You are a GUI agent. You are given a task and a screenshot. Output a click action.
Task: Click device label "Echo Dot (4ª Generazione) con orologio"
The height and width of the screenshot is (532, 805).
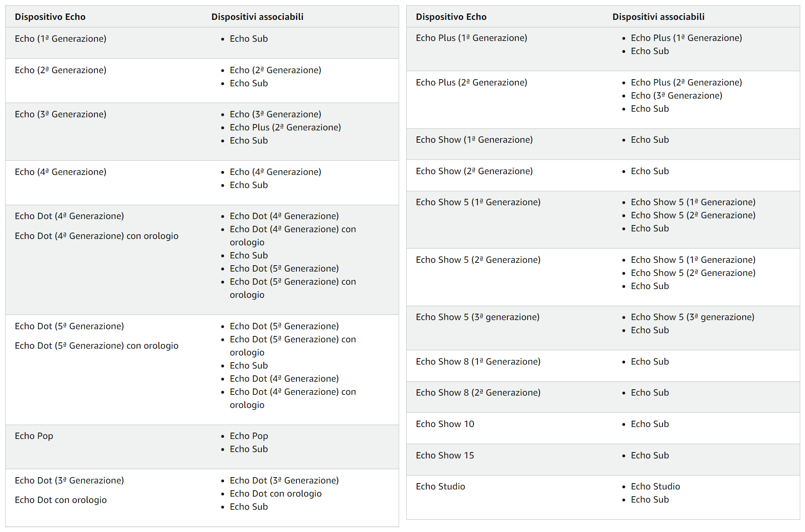click(x=96, y=236)
